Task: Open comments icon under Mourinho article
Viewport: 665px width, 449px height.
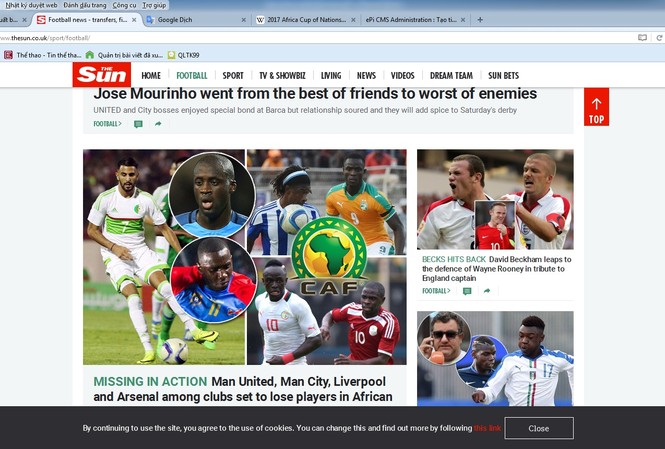Action: (x=138, y=124)
